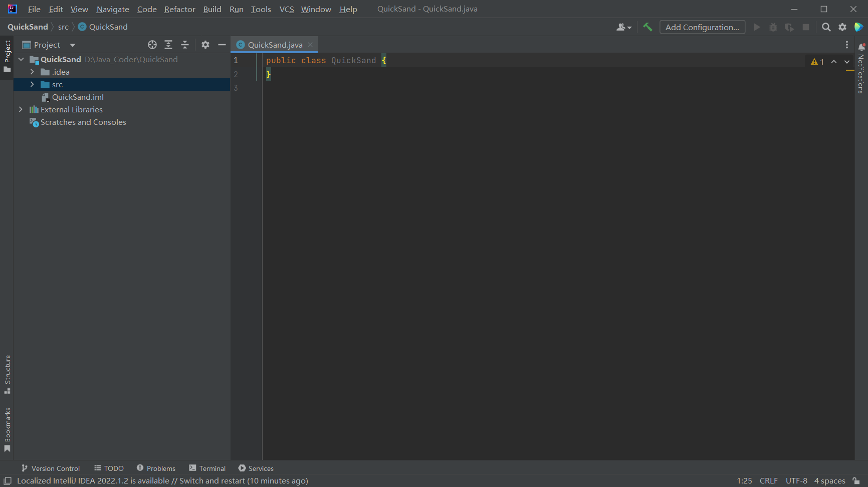Viewport: 868px width, 487px height.
Task: Expand the .idea folder
Action: [x=32, y=72]
